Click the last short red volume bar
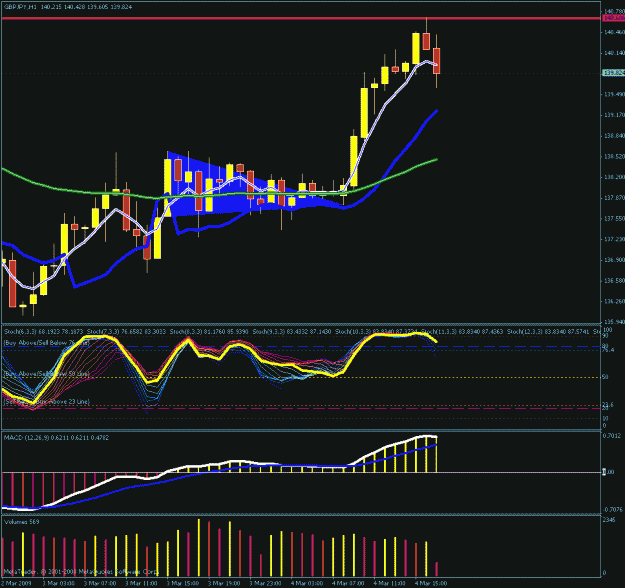The image size is (625, 588). coord(437,569)
